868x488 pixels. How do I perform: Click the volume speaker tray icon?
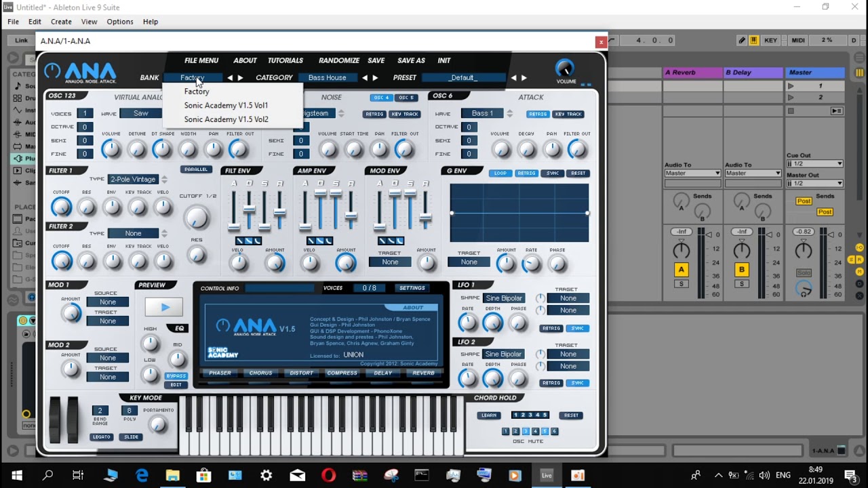coord(764,475)
